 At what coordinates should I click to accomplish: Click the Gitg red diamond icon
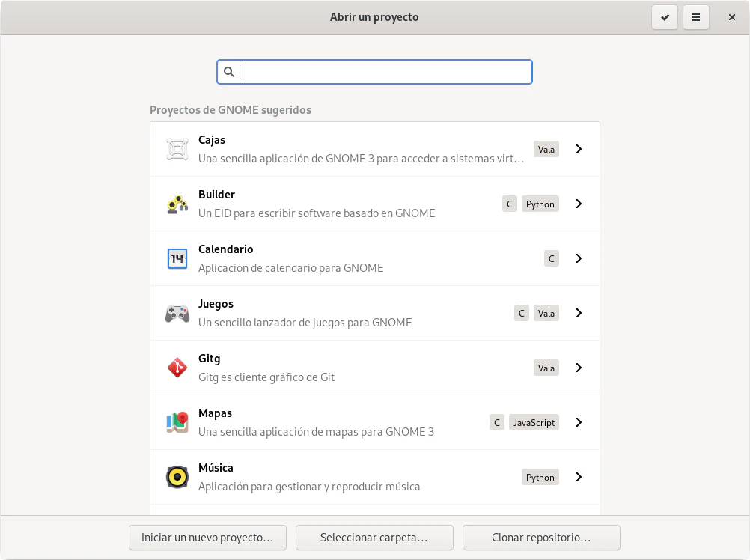tap(177, 368)
